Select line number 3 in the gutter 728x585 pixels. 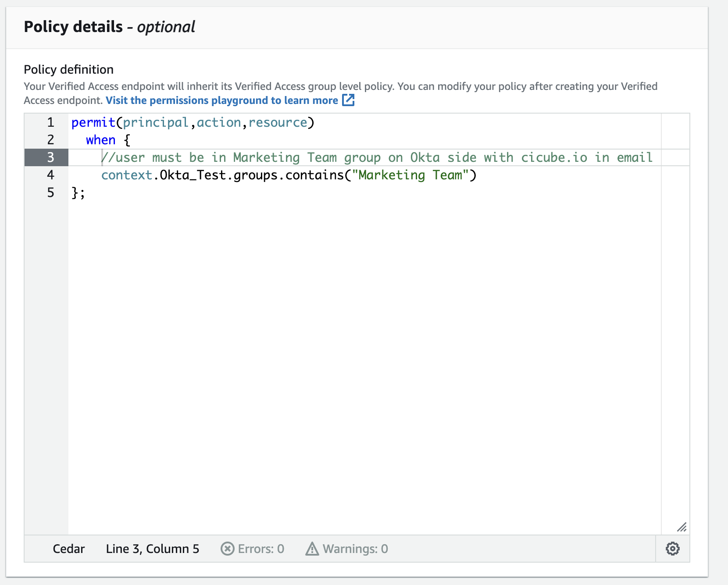click(x=50, y=157)
